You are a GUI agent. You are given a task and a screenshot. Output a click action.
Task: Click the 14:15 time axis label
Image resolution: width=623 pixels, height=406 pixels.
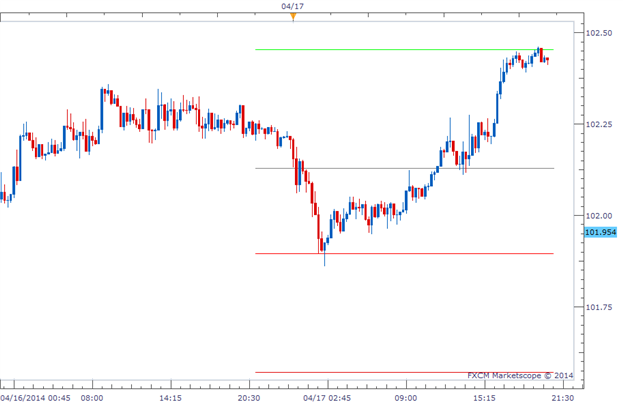171,398
